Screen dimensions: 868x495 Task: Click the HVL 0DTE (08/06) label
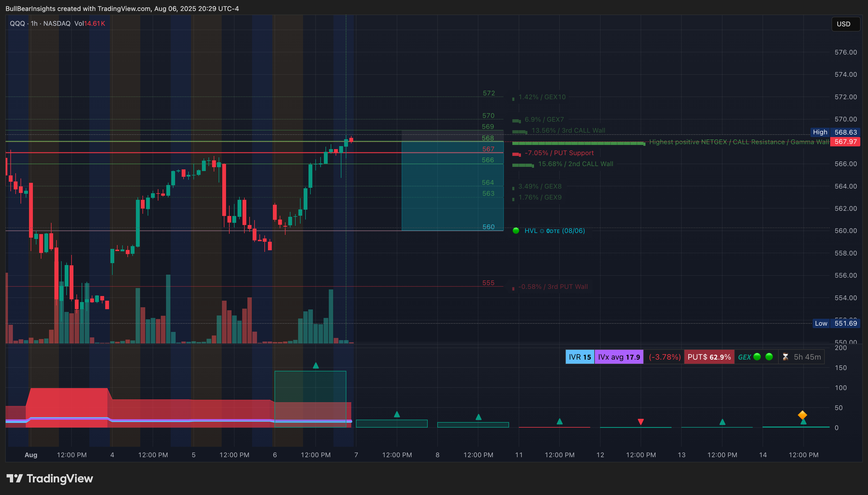point(555,231)
